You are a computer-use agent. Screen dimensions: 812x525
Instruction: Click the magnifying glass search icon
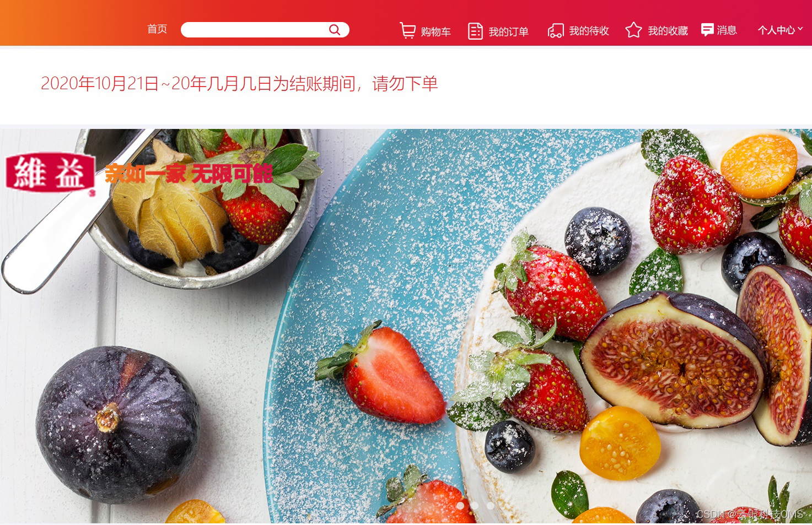[x=334, y=30]
